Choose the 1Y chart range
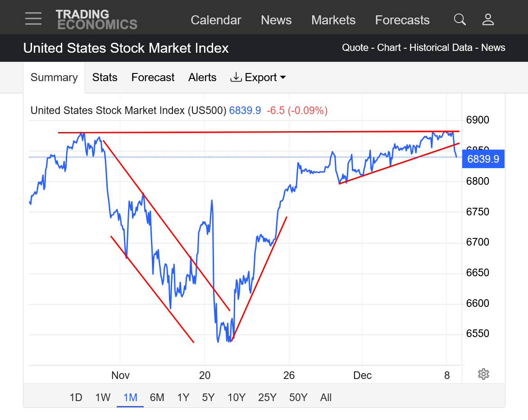This screenshot has width=528, height=420. coord(183,397)
